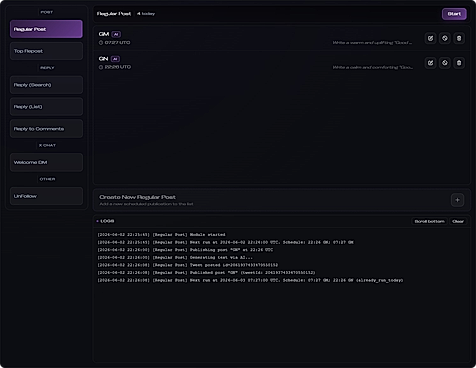Edit the GN scheduled post
This screenshot has width=476, height=368.
430,63
